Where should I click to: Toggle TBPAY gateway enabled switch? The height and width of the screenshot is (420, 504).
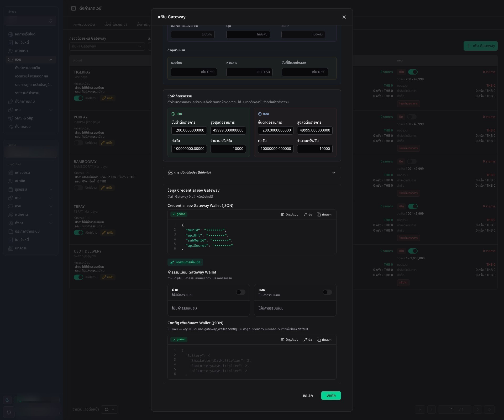78,233
